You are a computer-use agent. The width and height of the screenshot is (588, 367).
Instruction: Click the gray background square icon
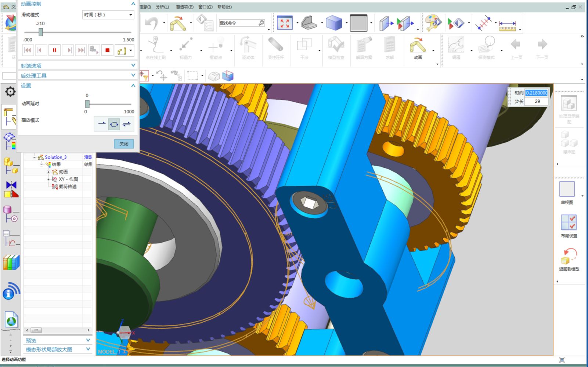(358, 23)
